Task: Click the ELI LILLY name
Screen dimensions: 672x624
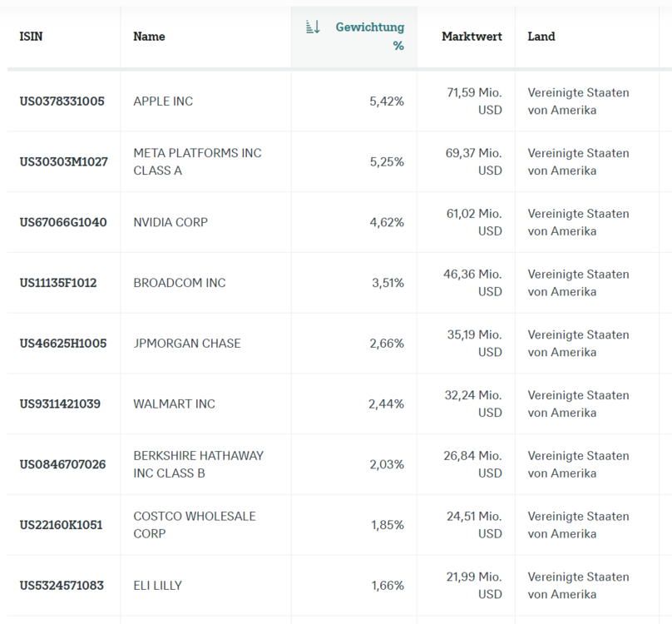Action: click(157, 586)
